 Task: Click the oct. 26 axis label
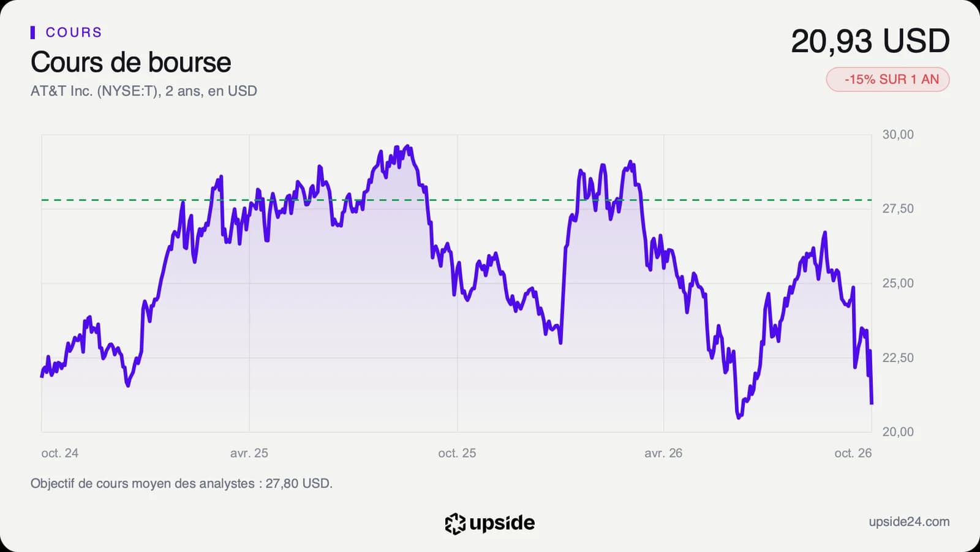853,453
